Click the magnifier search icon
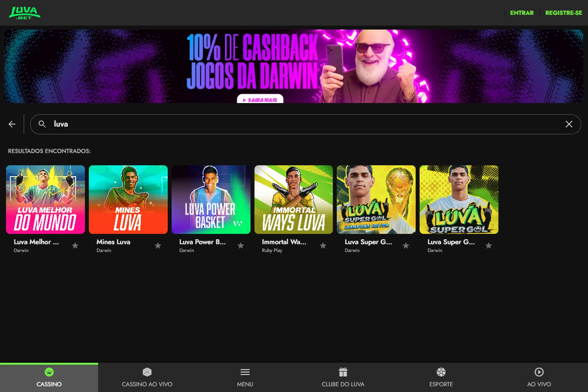This screenshot has height=392, width=588. pyautogui.click(x=42, y=124)
